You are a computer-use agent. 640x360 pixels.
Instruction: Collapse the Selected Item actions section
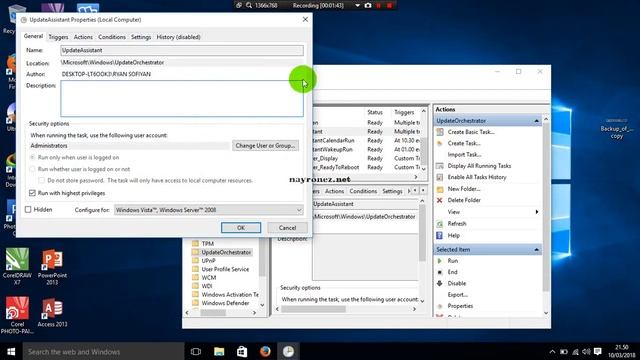click(x=536, y=249)
